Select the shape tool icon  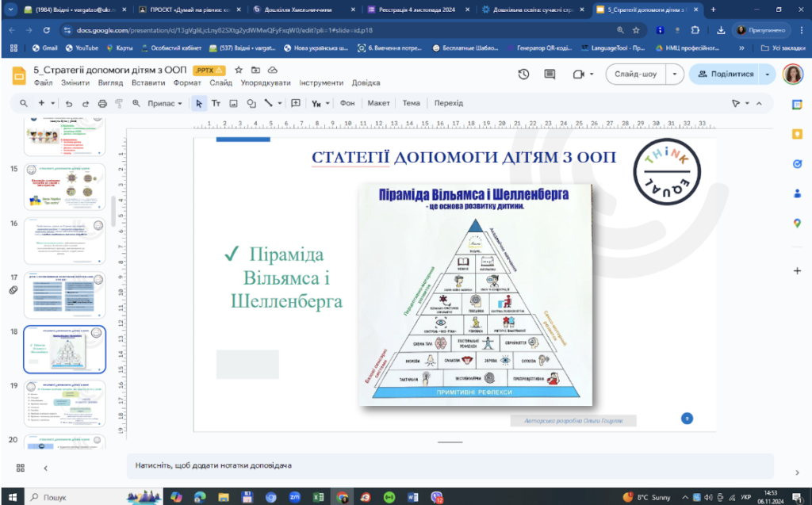[251, 104]
